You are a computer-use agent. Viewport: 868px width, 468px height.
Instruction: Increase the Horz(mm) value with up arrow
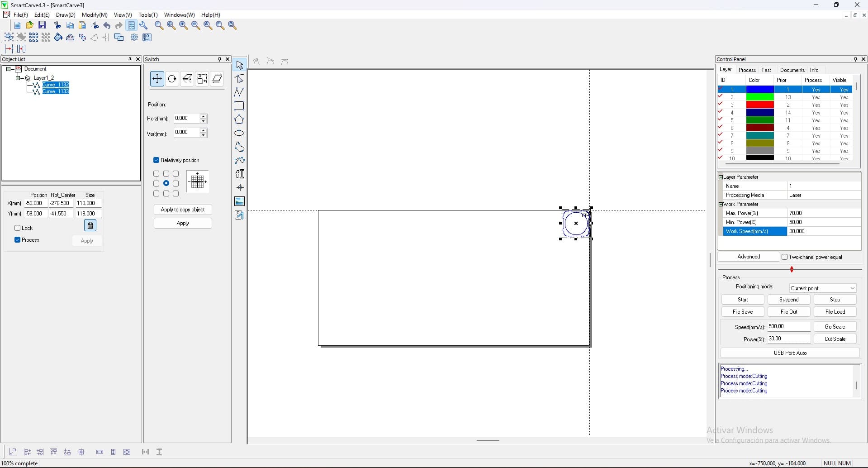click(204, 116)
